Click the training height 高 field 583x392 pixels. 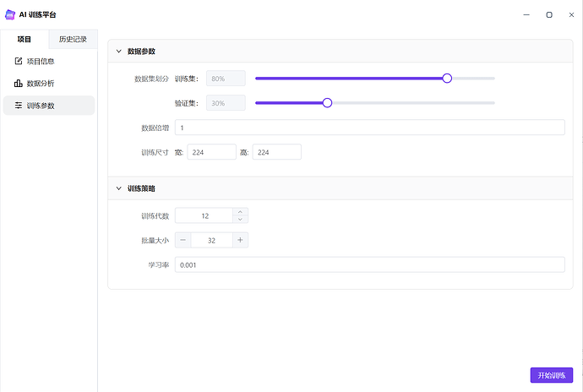(277, 152)
